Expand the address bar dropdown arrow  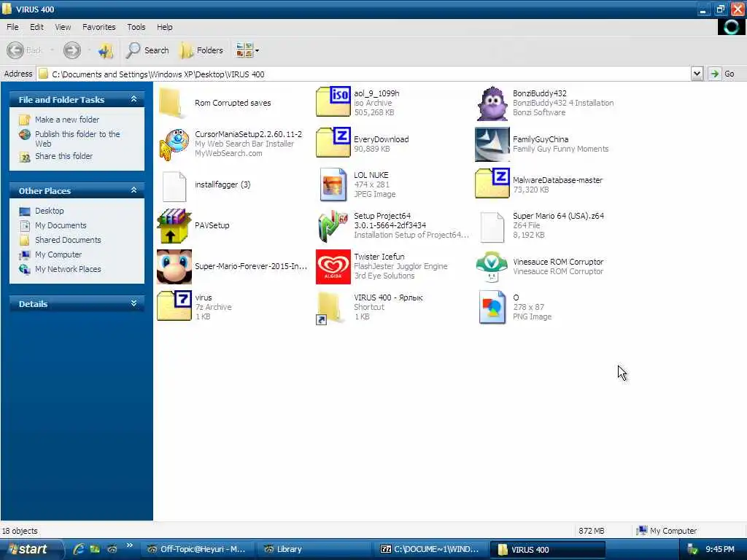click(697, 74)
